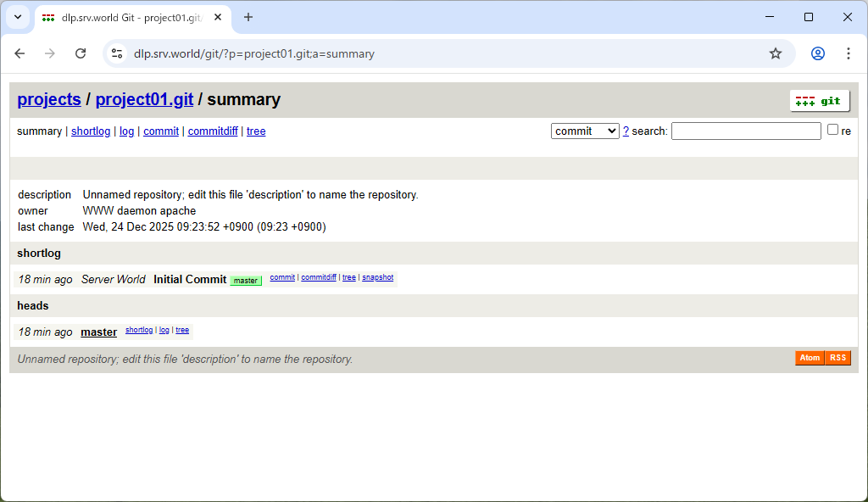868x502 pixels.
Task: Open search help question mark link
Action: pyautogui.click(x=626, y=131)
